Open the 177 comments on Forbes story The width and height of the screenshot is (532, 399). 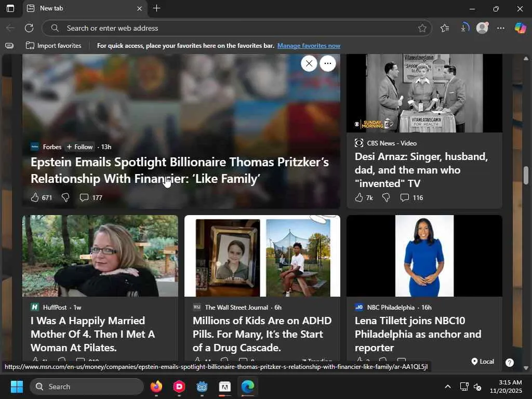point(90,197)
